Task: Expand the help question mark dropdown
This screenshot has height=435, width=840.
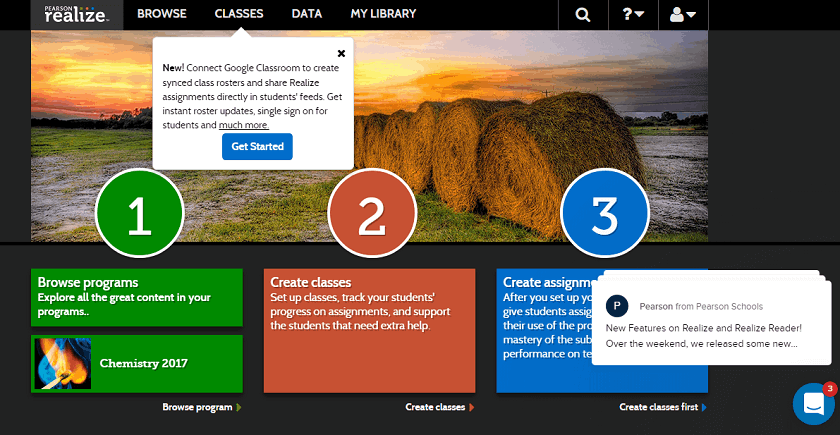Action: (x=633, y=14)
